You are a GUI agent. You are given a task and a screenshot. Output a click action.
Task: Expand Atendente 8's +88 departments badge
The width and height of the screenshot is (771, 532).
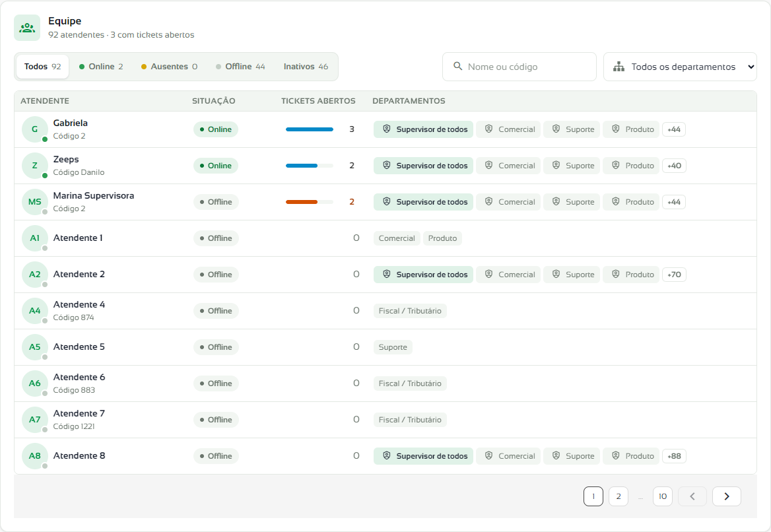click(674, 456)
